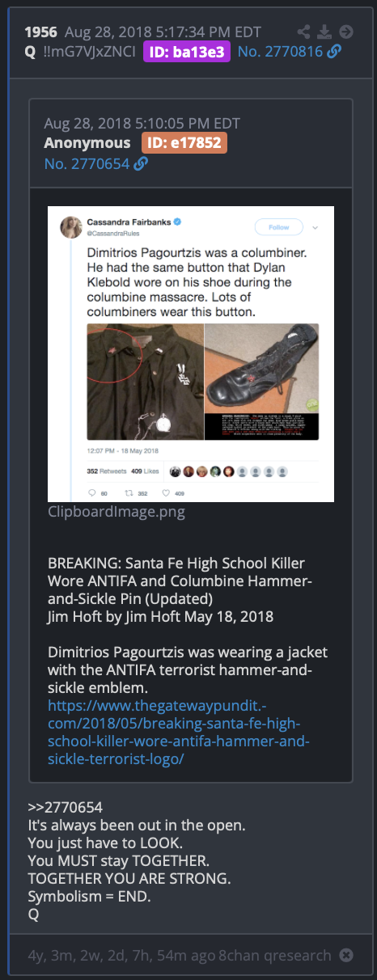Open quoted post No. 2770654 link
Image resolution: width=377 pixels, height=980 pixels.
pos(87,164)
